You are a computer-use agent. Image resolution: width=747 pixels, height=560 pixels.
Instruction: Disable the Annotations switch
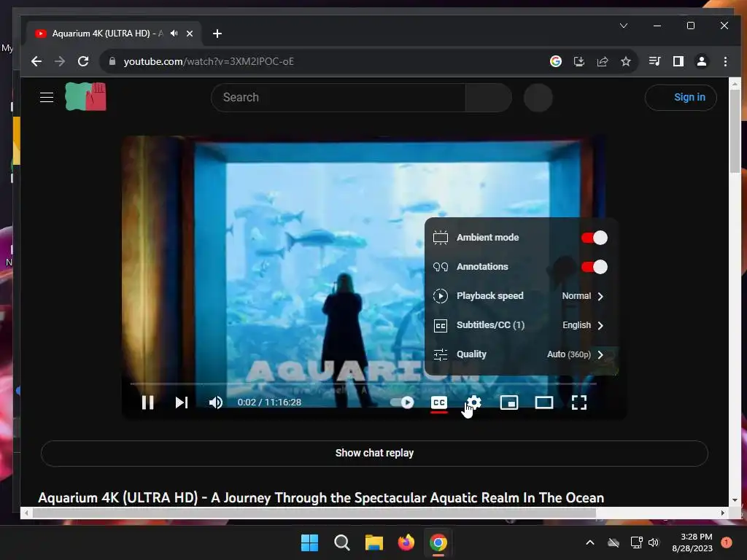point(594,267)
